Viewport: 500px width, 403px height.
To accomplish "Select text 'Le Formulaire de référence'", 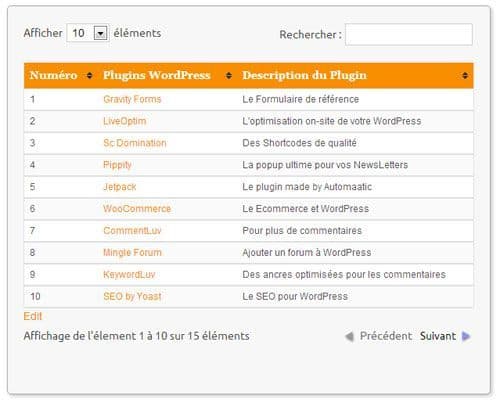I will click(301, 99).
